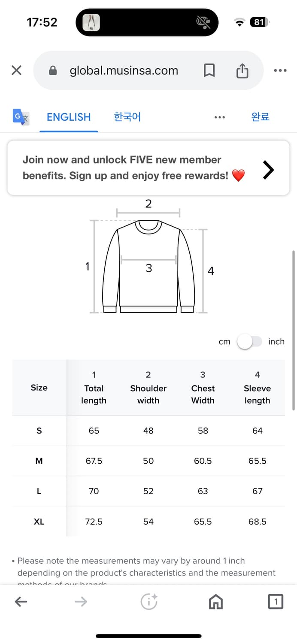Open translate bar more options
Screen dimensions: 297x644
(x=219, y=117)
